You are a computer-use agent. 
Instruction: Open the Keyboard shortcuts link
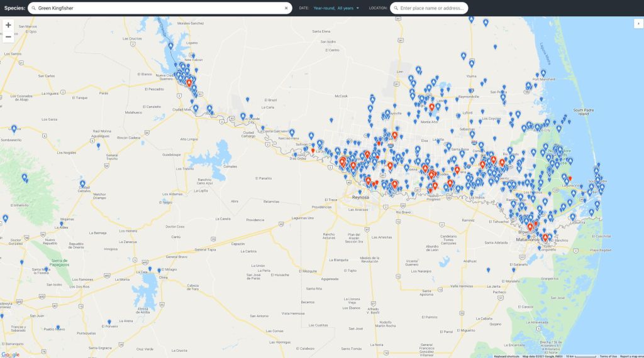(x=506, y=356)
